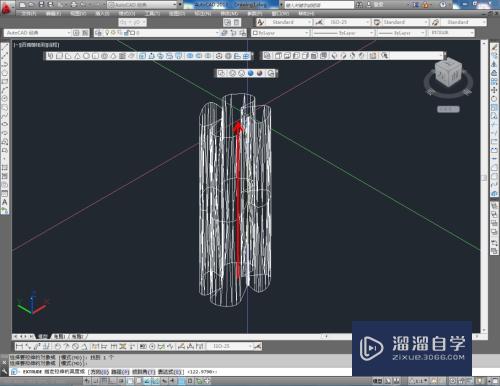Choose 表达式(E) option in command line
Image resolution: width=500 pixels, height=386 pixels.
tap(170, 372)
